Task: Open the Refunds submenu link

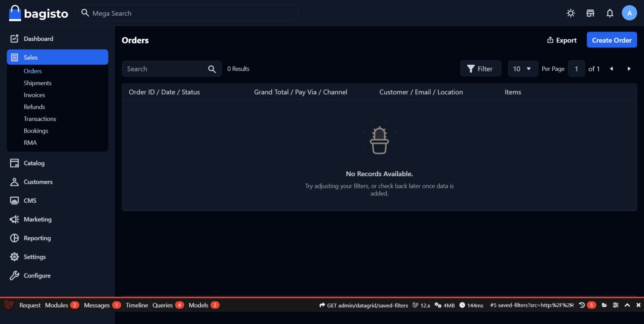Action: click(34, 107)
